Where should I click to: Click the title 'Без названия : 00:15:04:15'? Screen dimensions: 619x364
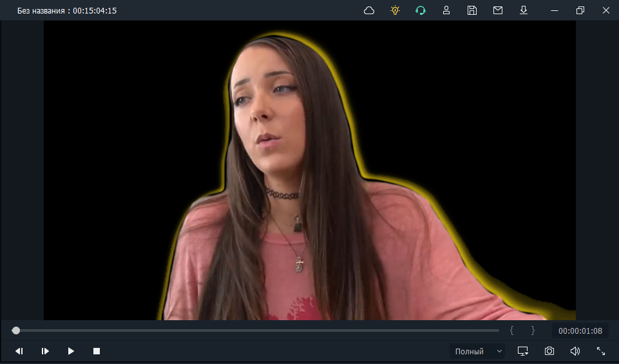click(67, 11)
